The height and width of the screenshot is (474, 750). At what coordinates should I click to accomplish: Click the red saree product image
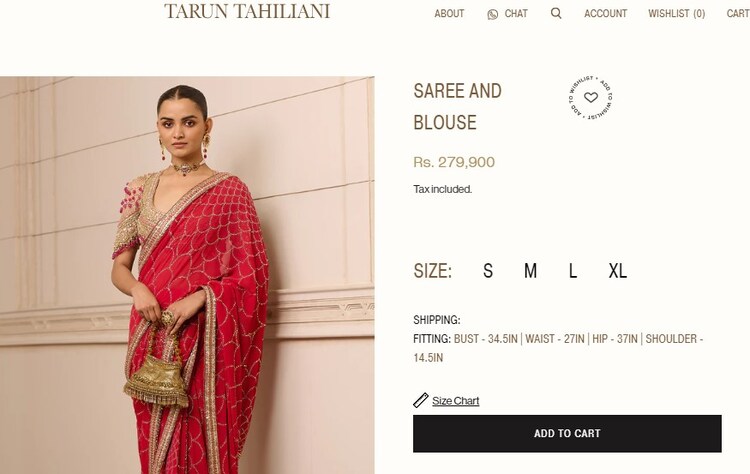187,275
